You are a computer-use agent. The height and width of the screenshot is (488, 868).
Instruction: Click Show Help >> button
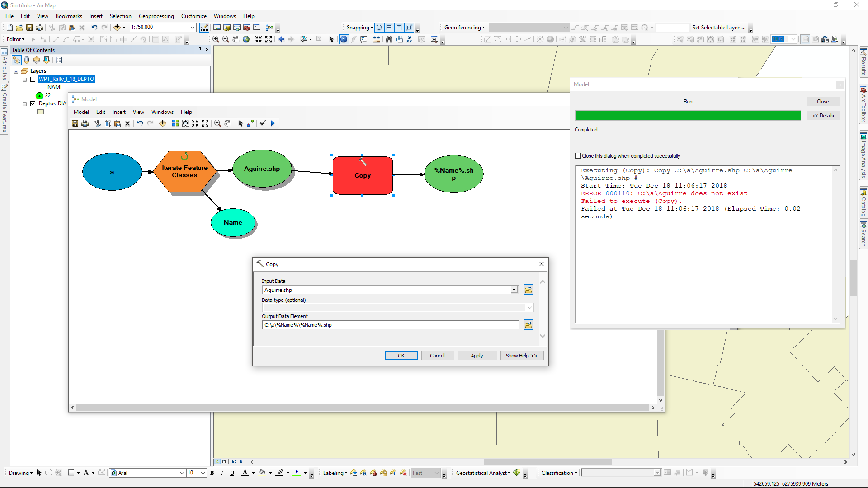(x=522, y=356)
